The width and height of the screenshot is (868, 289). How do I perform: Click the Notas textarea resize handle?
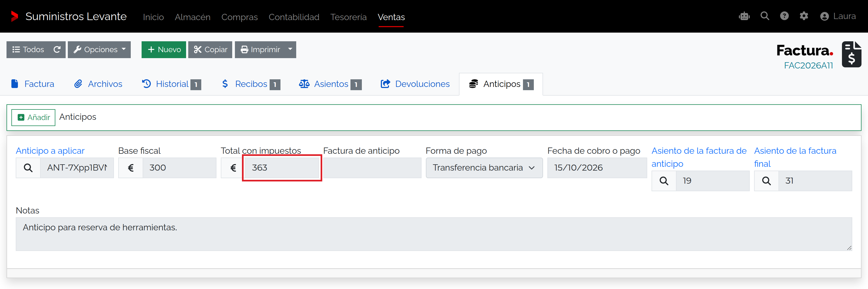coord(849,248)
